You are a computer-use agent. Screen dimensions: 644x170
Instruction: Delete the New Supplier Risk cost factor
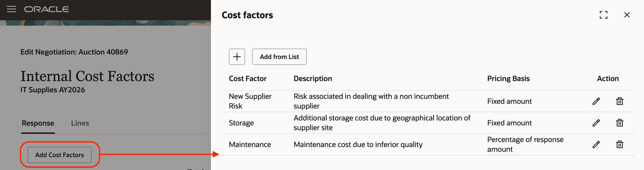620,101
